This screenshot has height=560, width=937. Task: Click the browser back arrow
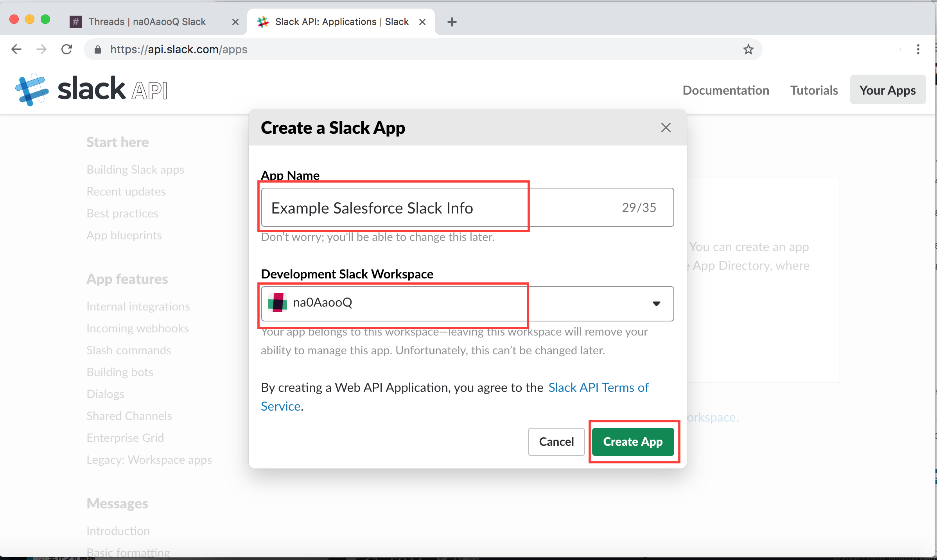(x=16, y=49)
